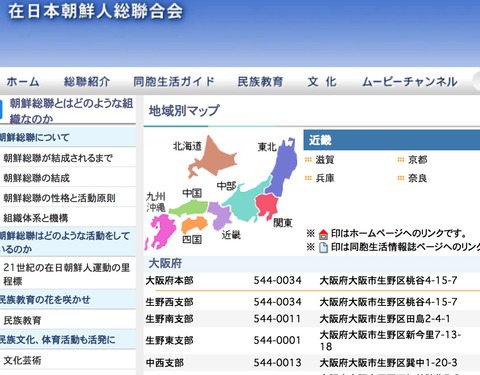Click the bullet icon beside 奈良
The height and width of the screenshot is (375, 480).
tap(401, 178)
